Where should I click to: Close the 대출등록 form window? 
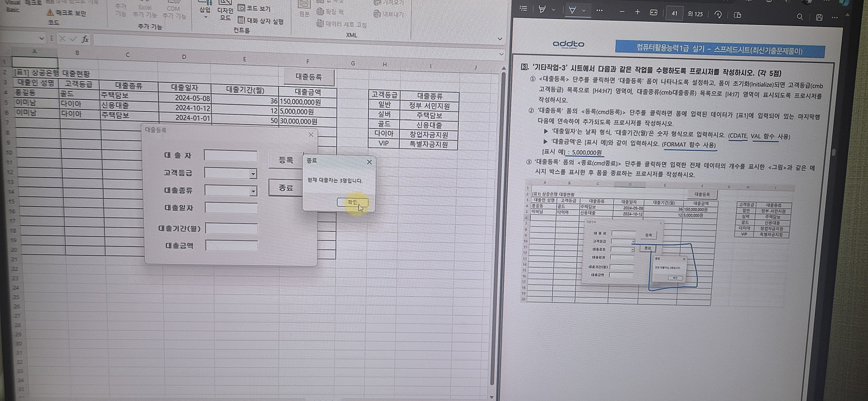(311, 135)
